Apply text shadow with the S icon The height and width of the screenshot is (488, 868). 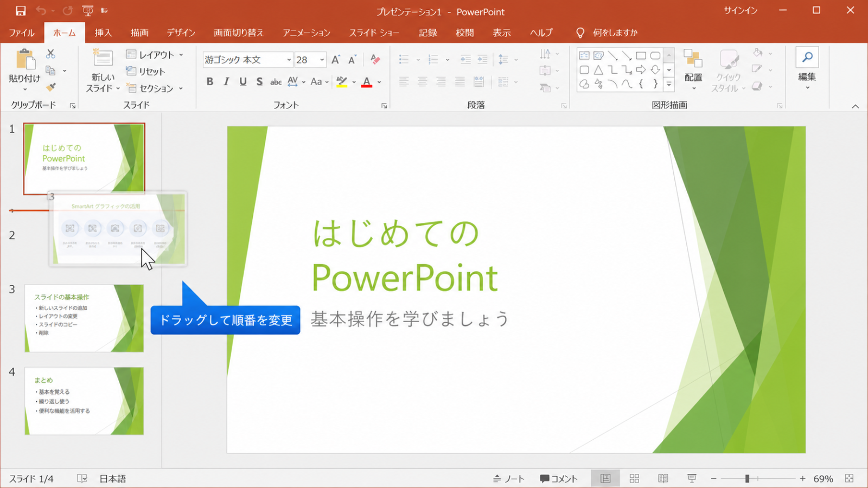point(259,82)
